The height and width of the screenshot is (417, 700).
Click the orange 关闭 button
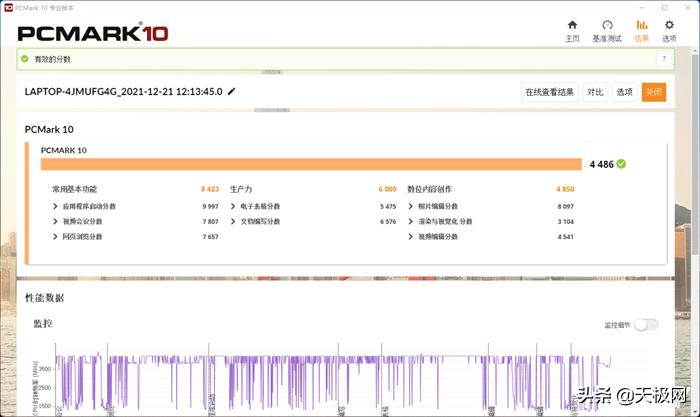[654, 92]
